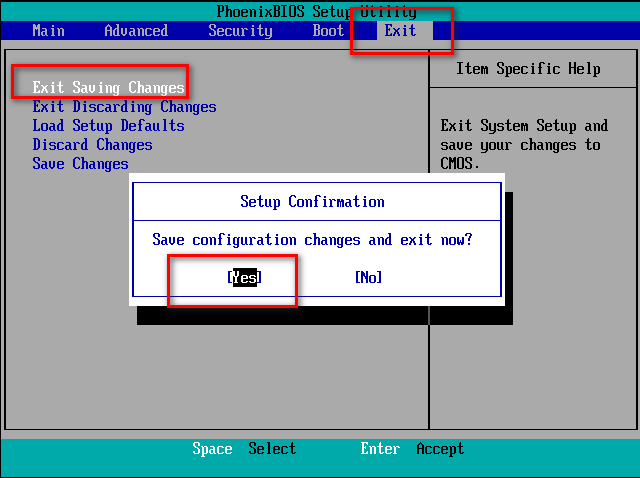Screen dimensions: 640x478
Task: Click the Setup Confirmation dialog title
Action: click(x=312, y=202)
